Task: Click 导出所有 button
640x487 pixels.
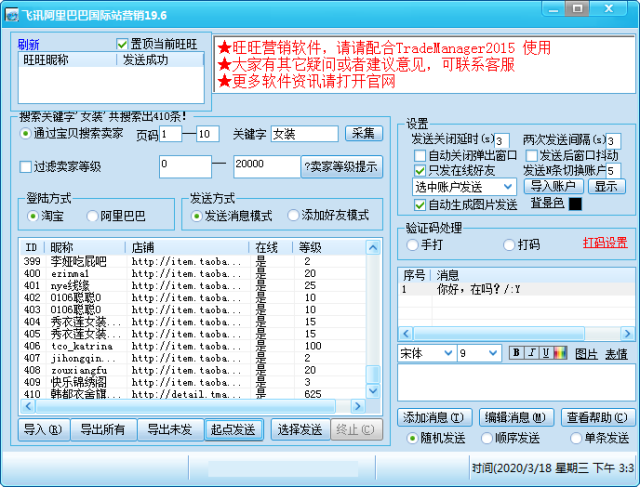Action: (x=104, y=429)
